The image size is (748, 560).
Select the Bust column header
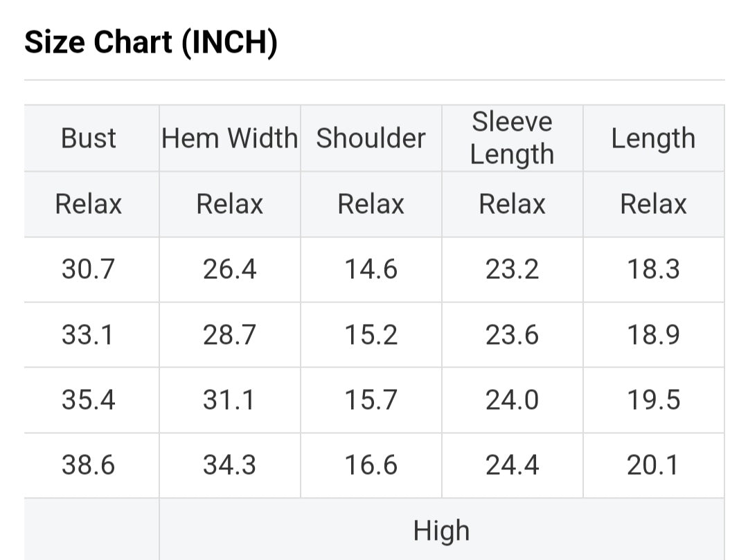tap(89, 138)
